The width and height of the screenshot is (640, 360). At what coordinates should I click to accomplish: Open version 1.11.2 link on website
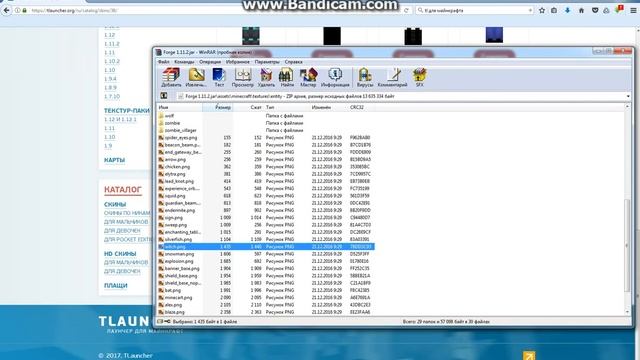point(111,44)
